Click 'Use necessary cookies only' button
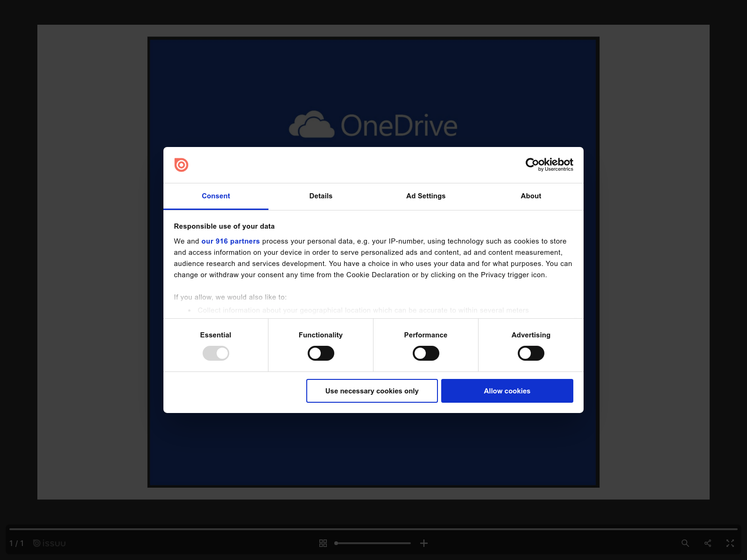 [x=372, y=391]
